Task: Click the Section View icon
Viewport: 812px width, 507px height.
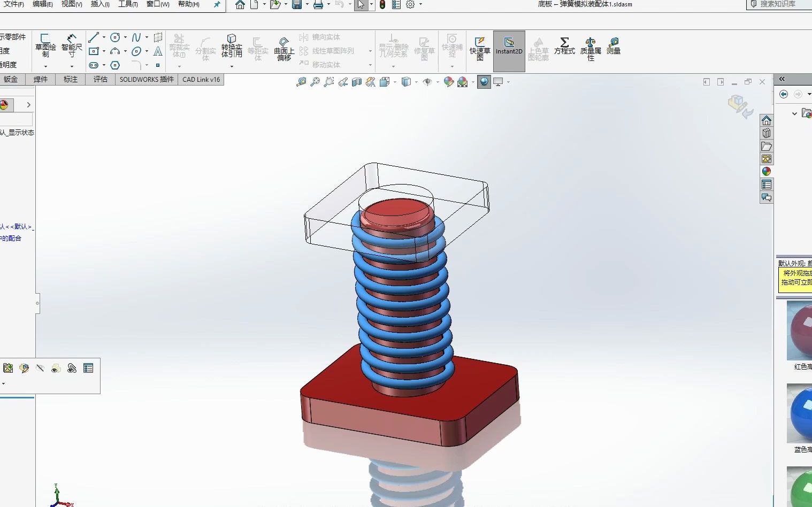Action: [357, 82]
